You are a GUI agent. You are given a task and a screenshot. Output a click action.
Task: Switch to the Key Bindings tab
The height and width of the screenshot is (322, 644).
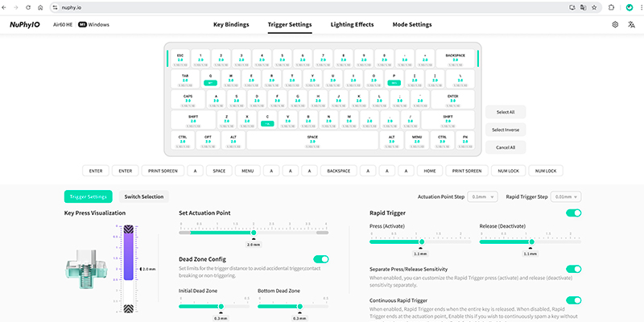231,25
